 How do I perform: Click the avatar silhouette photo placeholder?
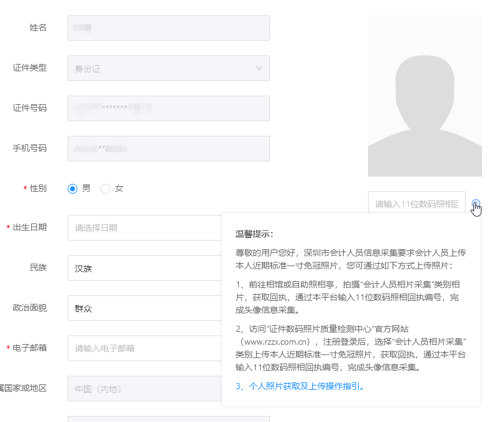425,94
